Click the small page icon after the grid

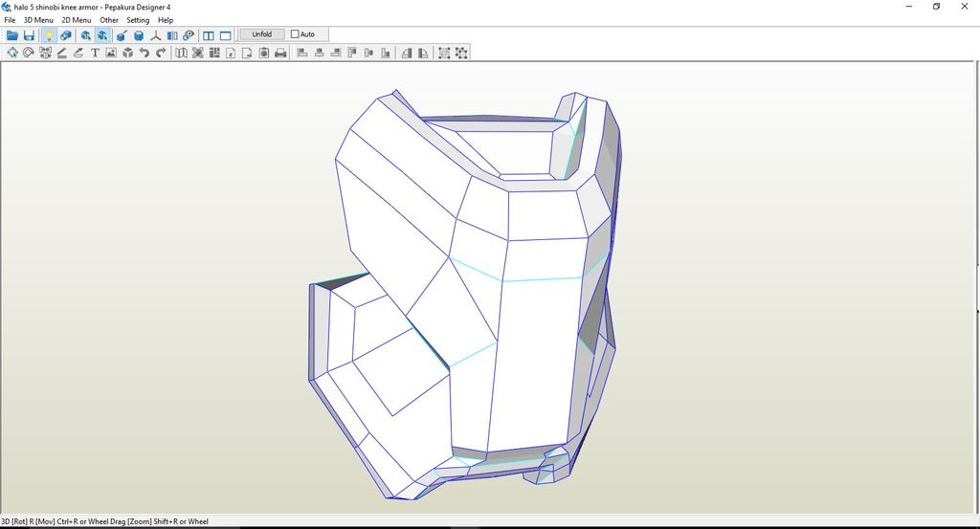(231, 53)
